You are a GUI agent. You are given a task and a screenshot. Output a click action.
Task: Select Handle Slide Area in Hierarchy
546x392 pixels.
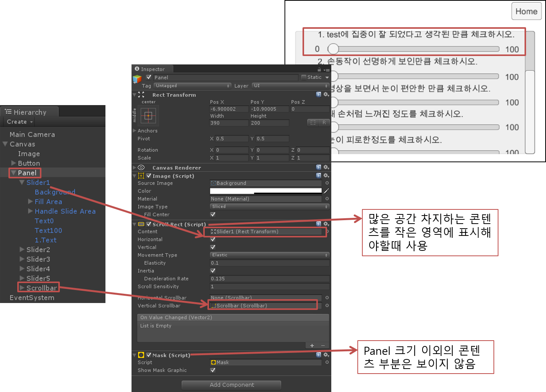(65, 211)
